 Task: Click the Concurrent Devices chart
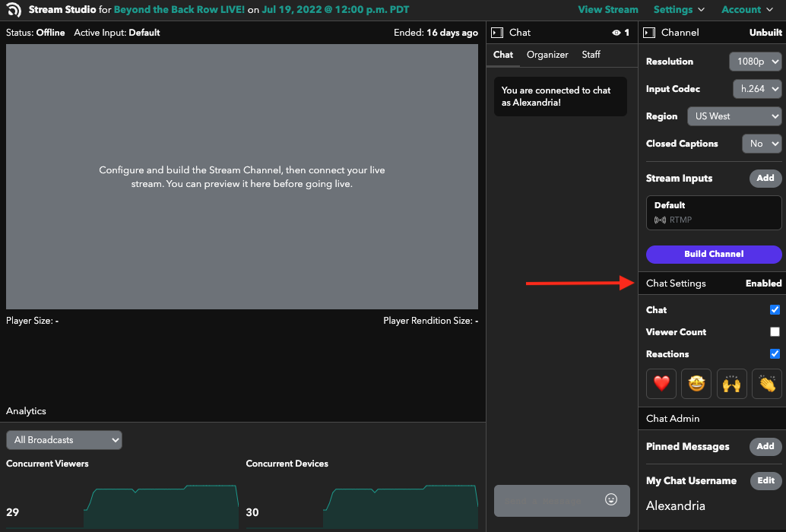tap(401, 505)
